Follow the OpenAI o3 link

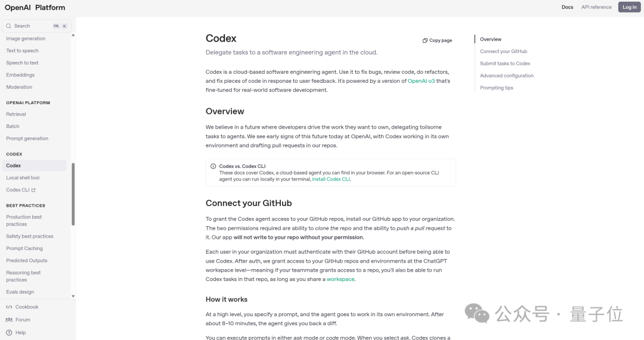pos(421,81)
